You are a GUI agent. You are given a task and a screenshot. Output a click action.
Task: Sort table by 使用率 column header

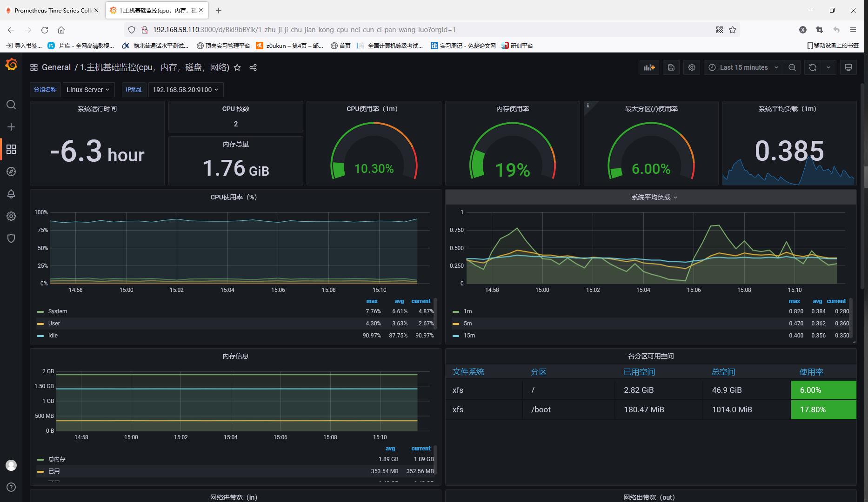pyautogui.click(x=811, y=372)
